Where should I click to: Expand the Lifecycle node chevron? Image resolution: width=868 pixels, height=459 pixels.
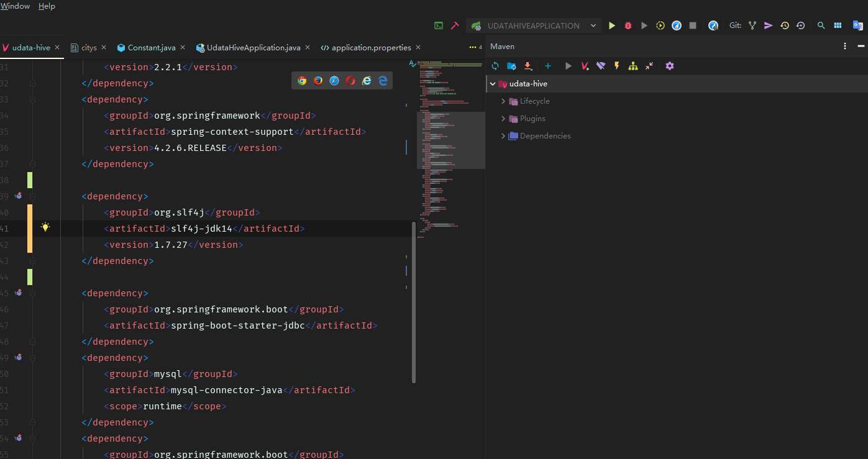point(503,101)
